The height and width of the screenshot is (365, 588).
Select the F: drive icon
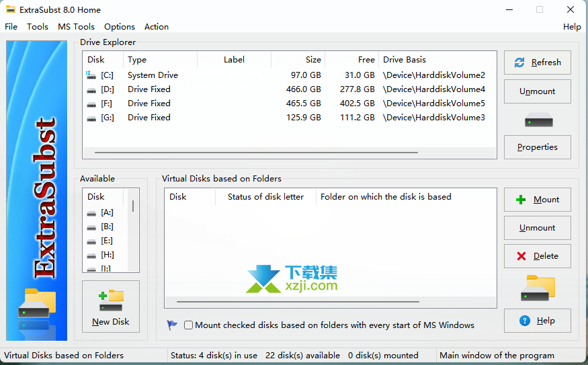point(91,104)
